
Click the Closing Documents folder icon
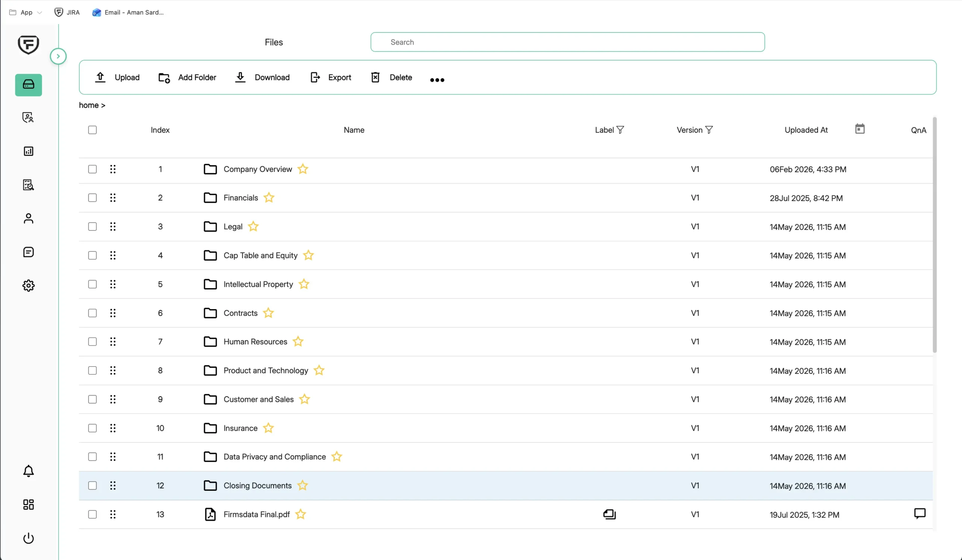coord(210,486)
